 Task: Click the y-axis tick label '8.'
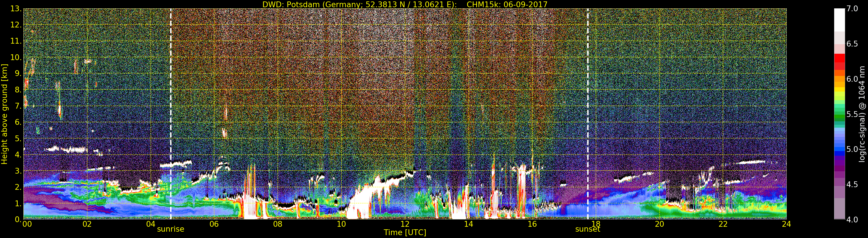tap(18, 90)
